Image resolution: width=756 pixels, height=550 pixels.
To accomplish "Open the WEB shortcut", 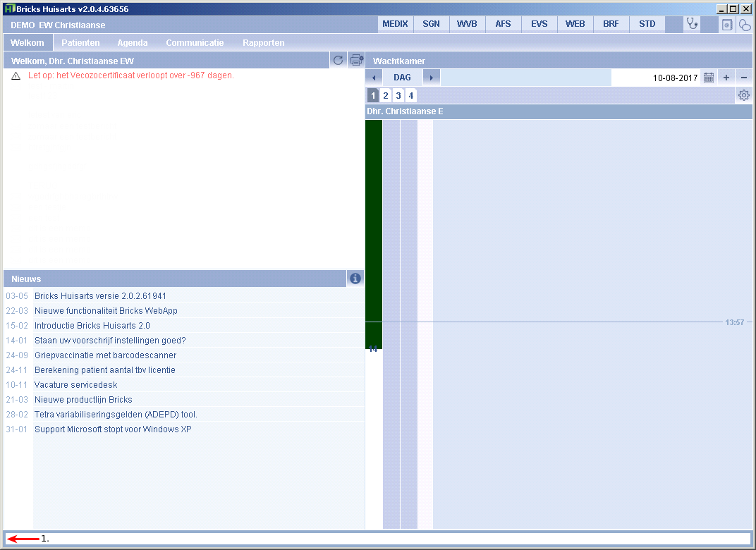I will point(575,24).
